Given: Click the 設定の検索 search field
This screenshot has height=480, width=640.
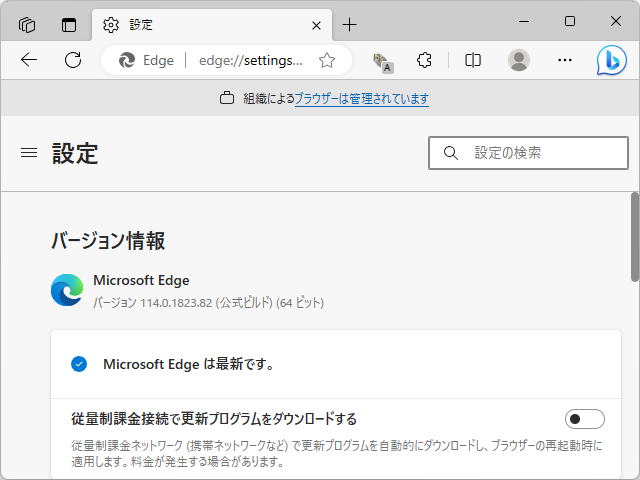Looking at the screenshot, I should tap(528, 153).
